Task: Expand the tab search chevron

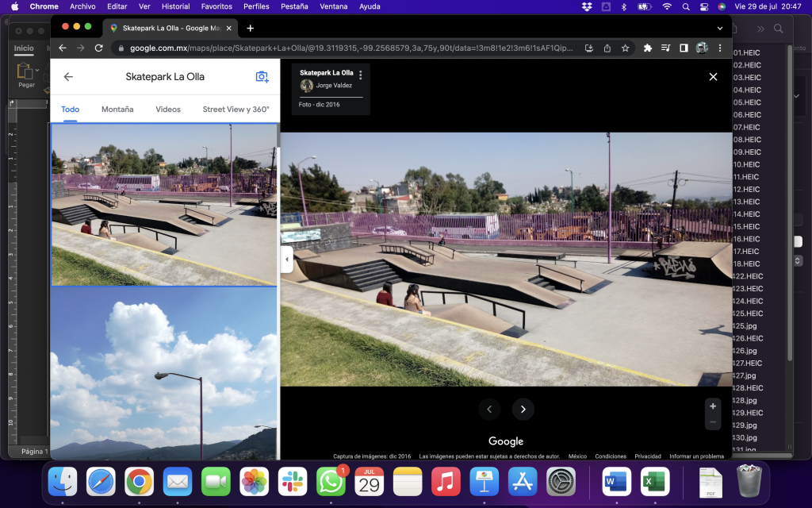Action: click(720, 28)
